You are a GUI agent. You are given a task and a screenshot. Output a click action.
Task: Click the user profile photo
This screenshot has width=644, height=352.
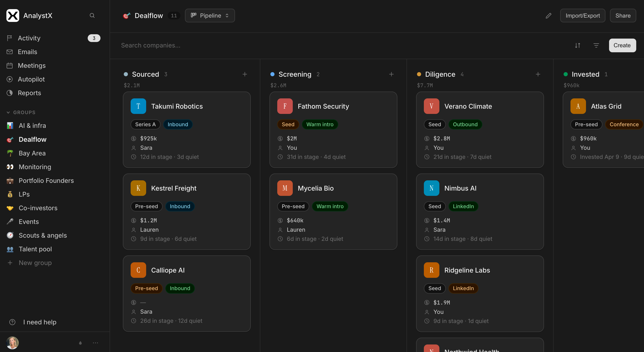pos(12,343)
